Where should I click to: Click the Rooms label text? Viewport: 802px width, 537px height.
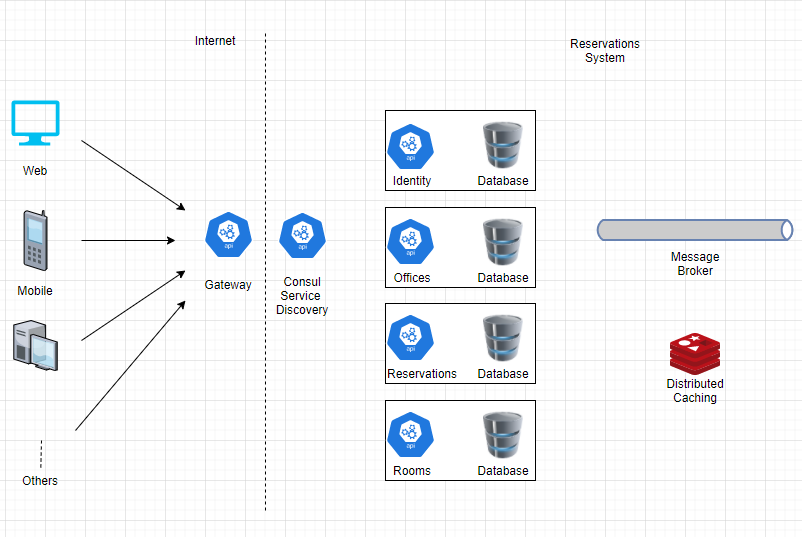tap(412, 471)
